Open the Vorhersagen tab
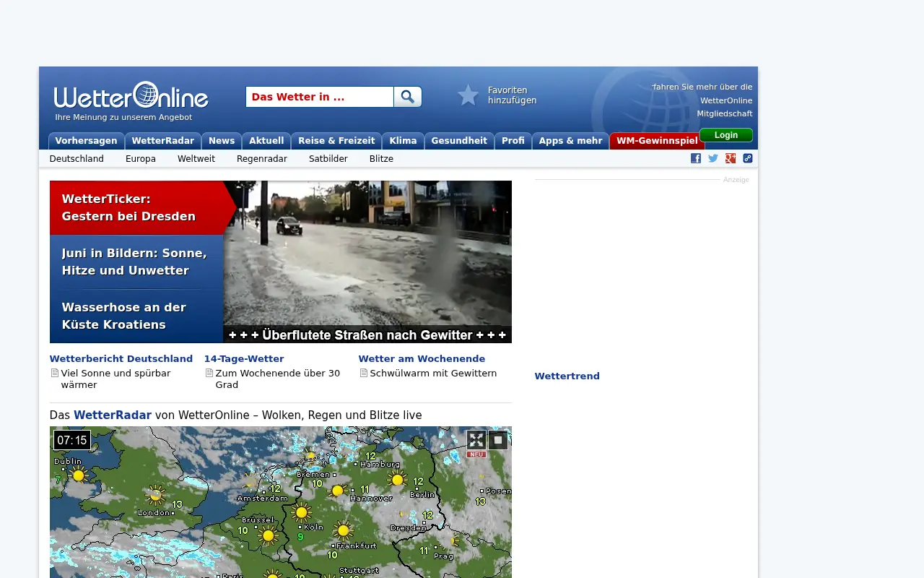 point(86,141)
